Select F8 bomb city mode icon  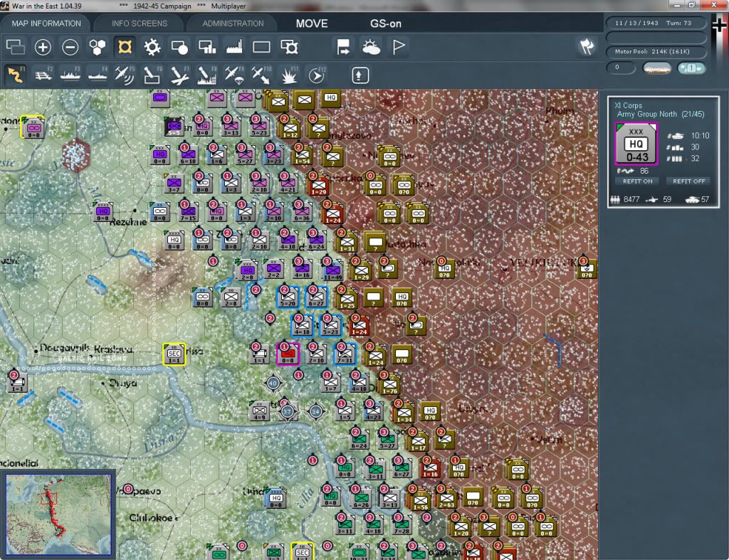pyautogui.click(x=207, y=75)
